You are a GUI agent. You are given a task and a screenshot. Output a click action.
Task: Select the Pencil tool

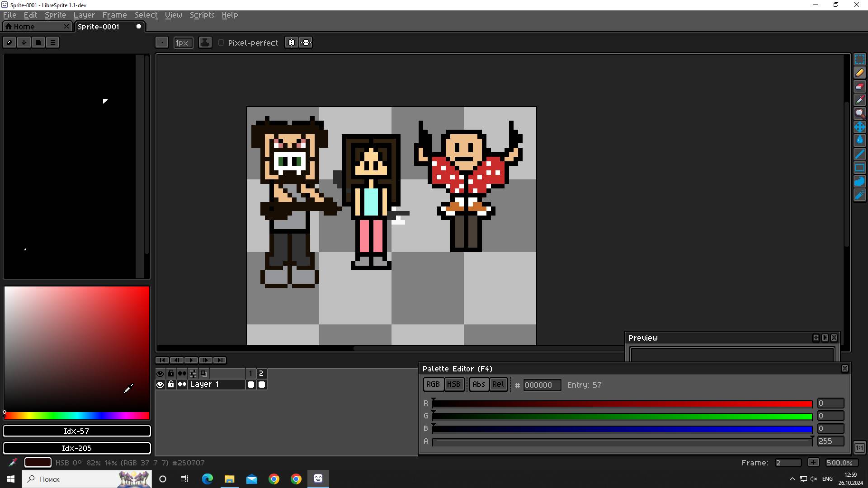point(859,73)
